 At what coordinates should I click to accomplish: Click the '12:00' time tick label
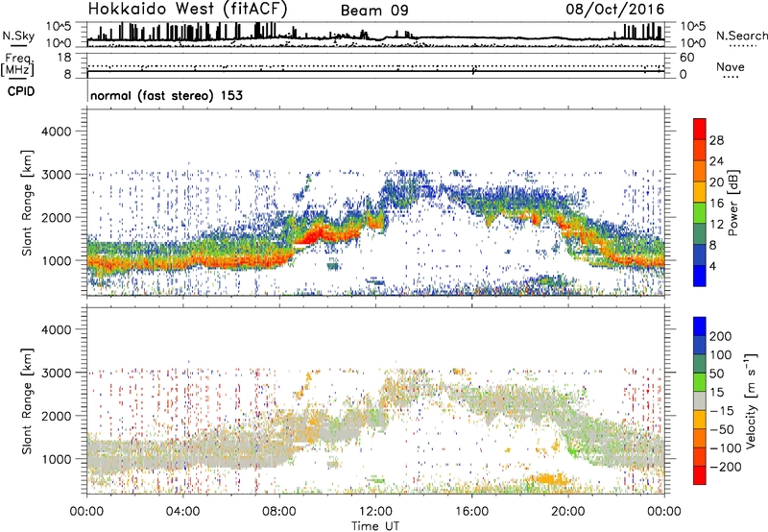375,512
